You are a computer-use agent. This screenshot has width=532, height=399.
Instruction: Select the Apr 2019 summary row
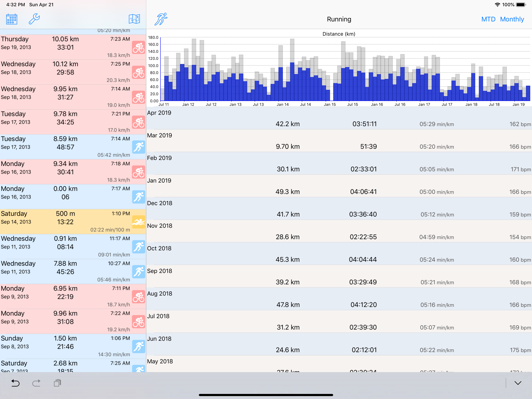click(x=339, y=118)
